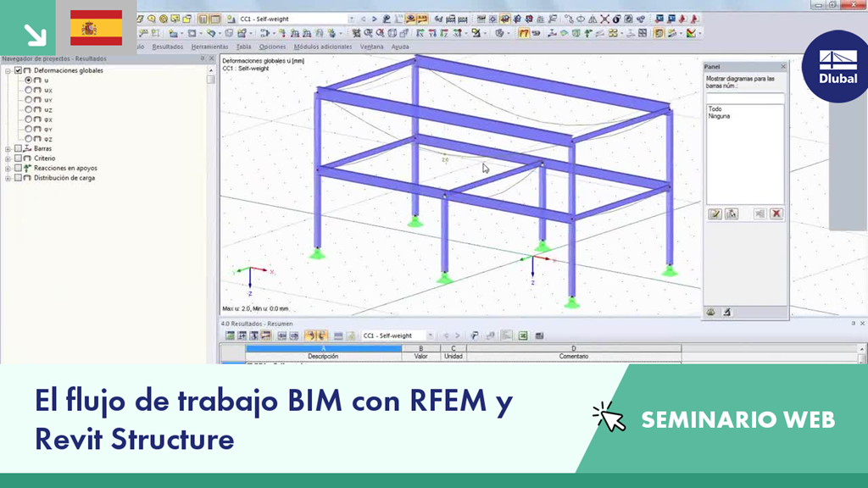Open the load case dropdown in results table toolbar
The height and width of the screenshot is (488, 868).
click(430, 335)
